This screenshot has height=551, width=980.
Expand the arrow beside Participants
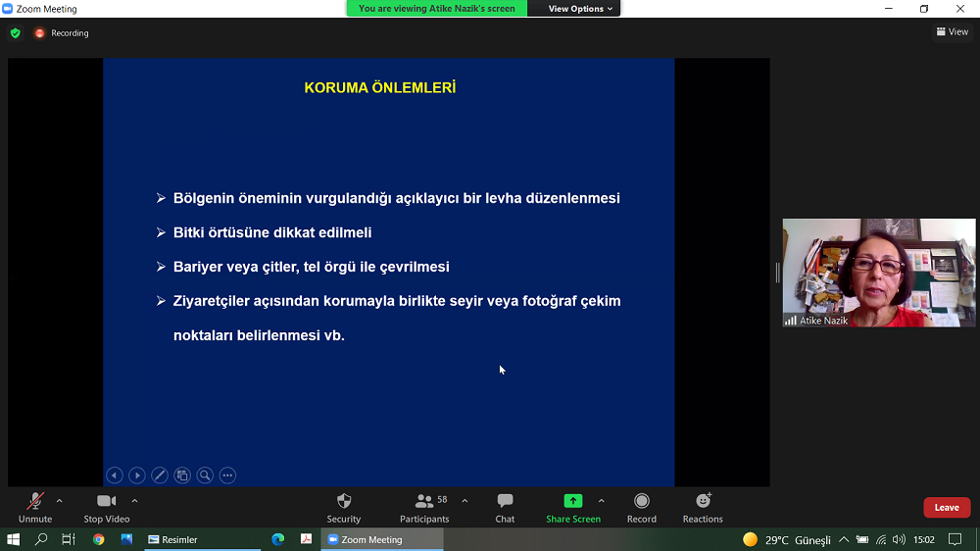465,501
